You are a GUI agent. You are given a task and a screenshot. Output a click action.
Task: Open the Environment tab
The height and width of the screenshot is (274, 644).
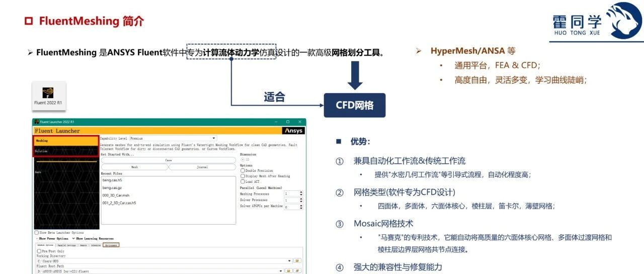[x=111, y=245]
